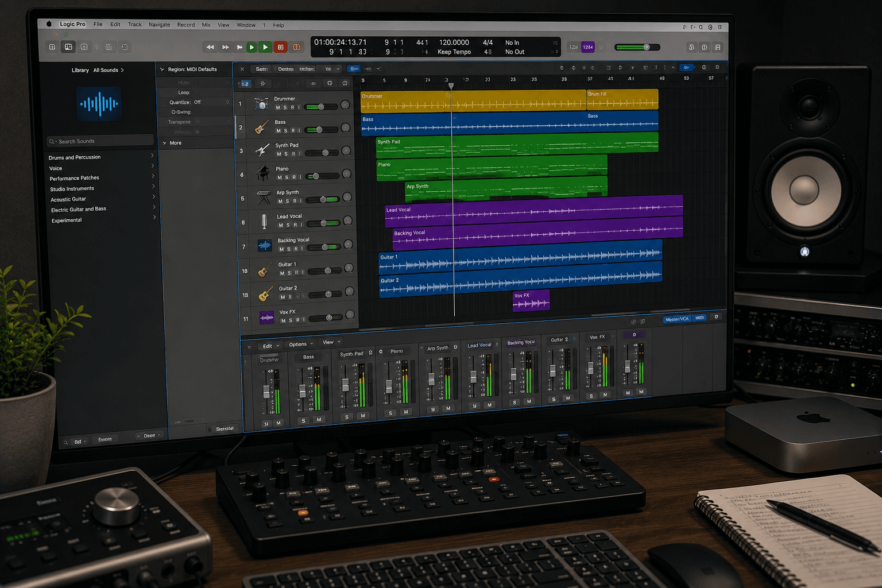Mute the Lead Vocal track

click(281, 225)
